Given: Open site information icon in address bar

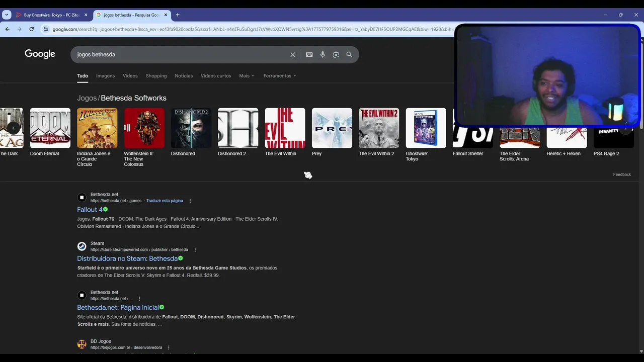Looking at the screenshot, I should click(46, 29).
